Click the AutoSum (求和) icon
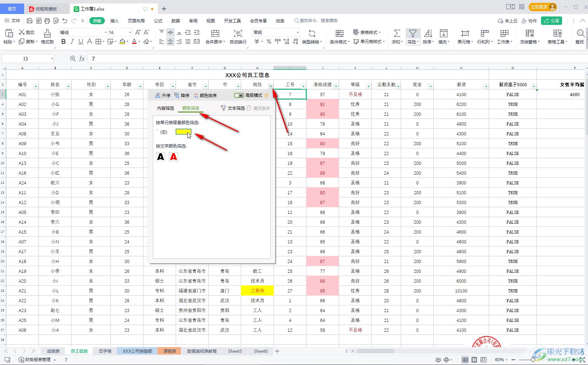 (x=397, y=33)
